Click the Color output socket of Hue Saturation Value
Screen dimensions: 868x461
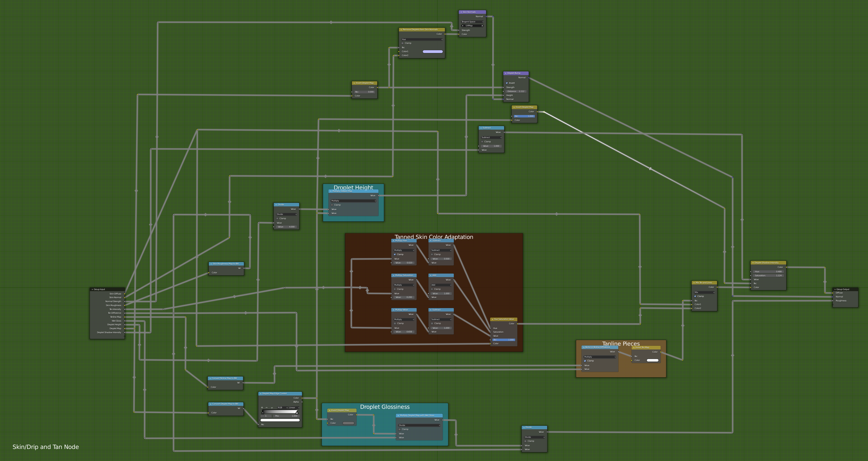click(x=517, y=324)
